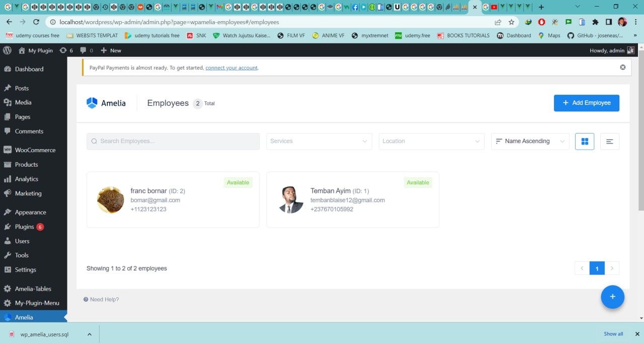Expand the Services filter dropdown
Screen dimensions: 644x343
point(319,141)
